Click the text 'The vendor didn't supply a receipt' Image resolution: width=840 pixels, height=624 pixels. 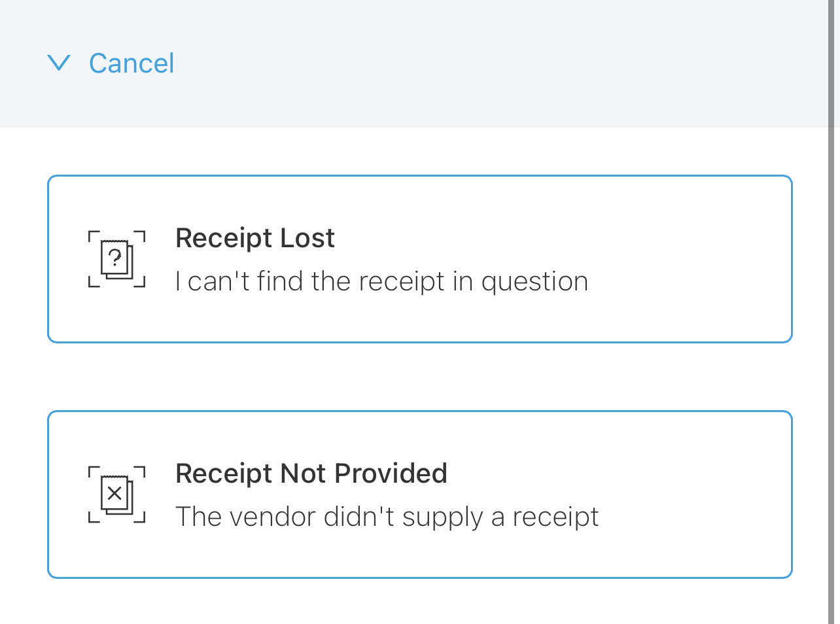point(387,516)
